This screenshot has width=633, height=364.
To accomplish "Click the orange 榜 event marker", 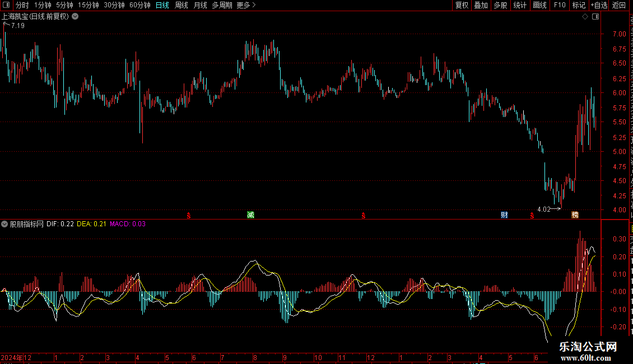I will point(575,214).
